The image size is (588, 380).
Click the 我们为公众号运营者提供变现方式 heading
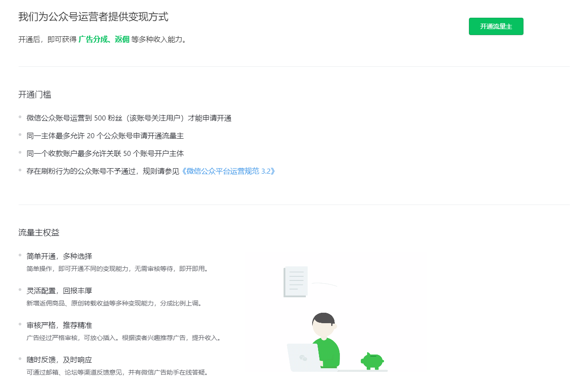[93, 17]
